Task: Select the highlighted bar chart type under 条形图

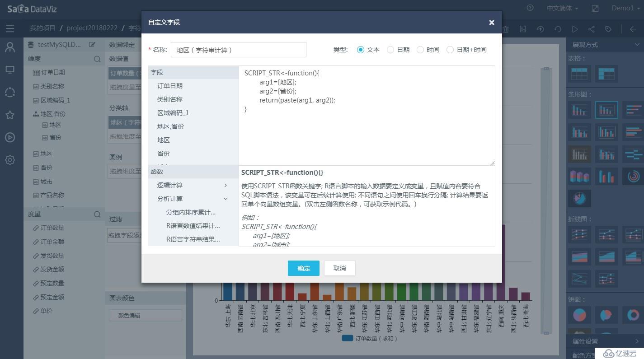Action: (606, 110)
